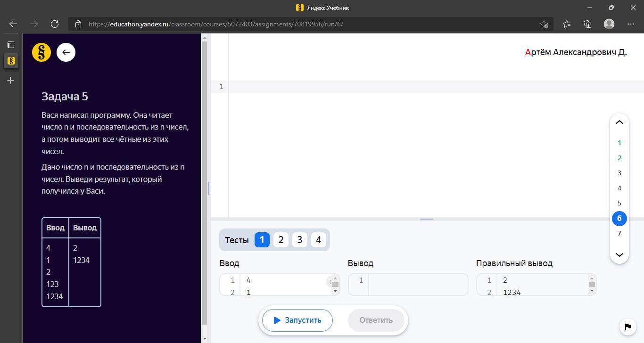This screenshot has height=343, width=644.
Task: Jump to task number 7 in the navigator
Action: tap(619, 233)
